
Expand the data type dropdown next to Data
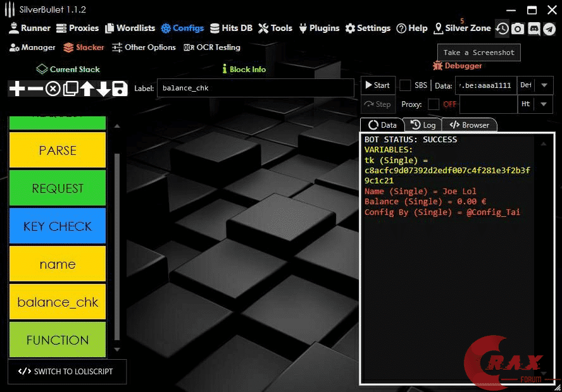coord(544,85)
